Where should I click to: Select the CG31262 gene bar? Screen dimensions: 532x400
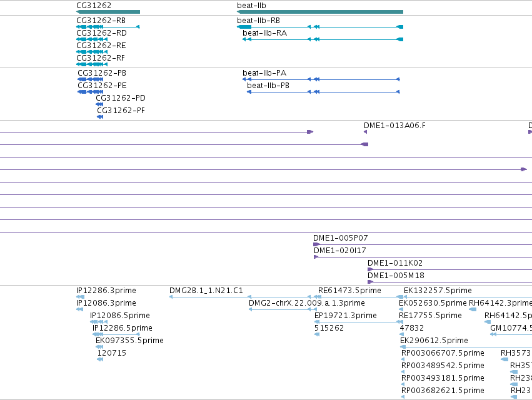tap(108, 12)
